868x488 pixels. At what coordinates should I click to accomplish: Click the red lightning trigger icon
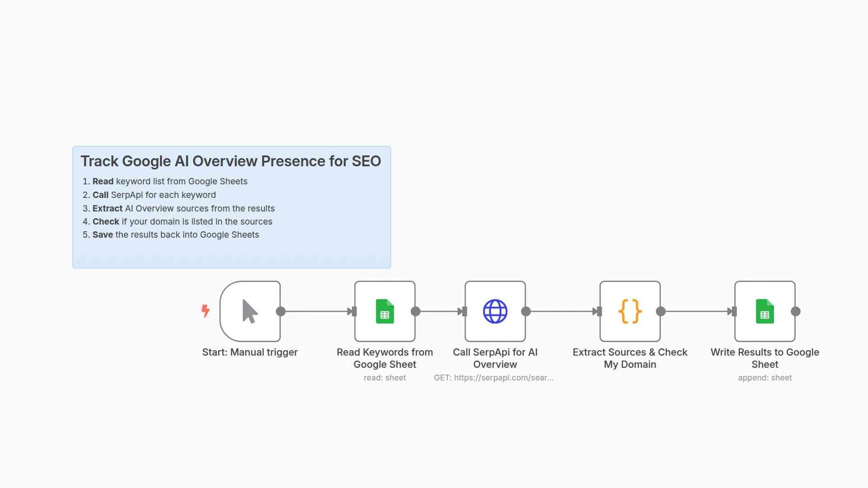coord(205,311)
